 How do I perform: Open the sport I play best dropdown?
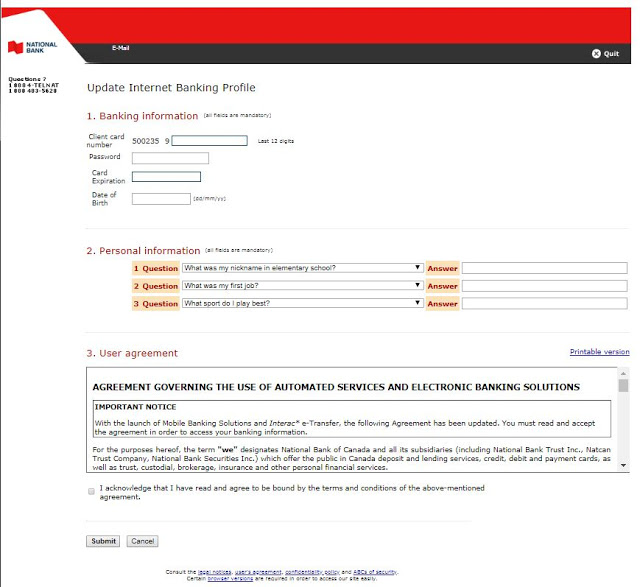point(302,303)
